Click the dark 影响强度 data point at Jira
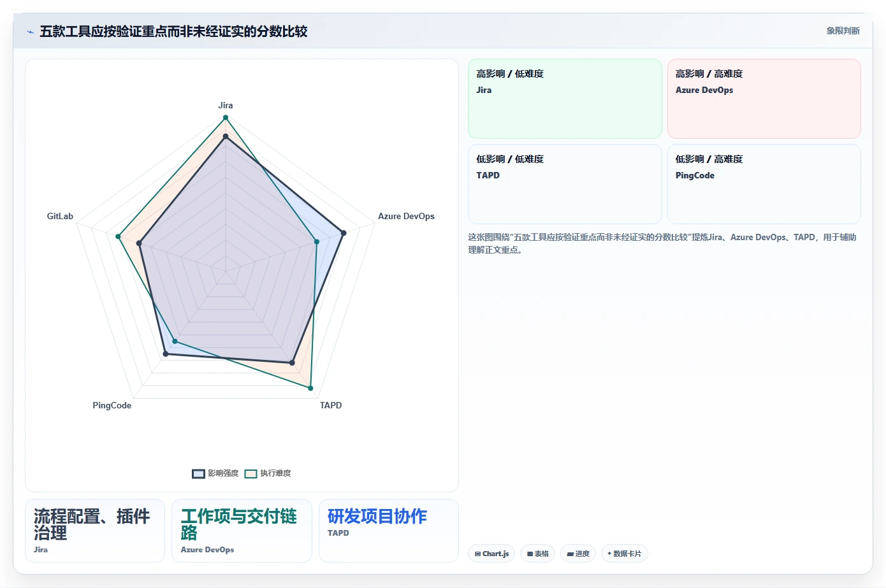Image resolution: width=886 pixels, height=588 pixels. tap(225, 136)
